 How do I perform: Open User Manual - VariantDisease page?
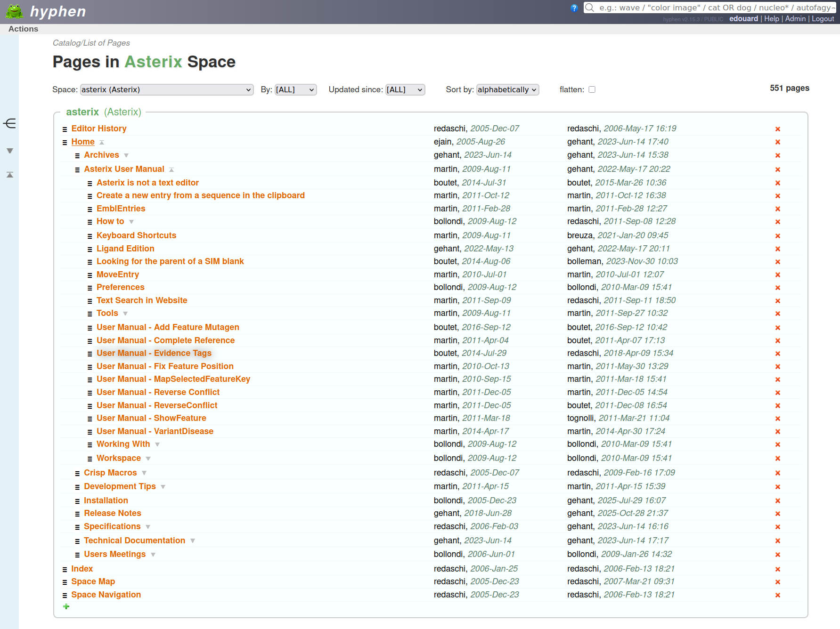tap(155, 431)
